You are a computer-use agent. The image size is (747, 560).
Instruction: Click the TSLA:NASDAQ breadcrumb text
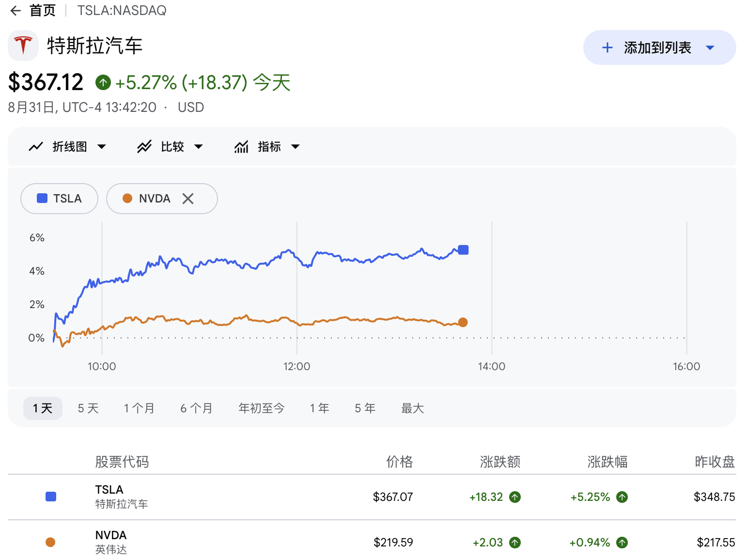click(x=122, y=11)
